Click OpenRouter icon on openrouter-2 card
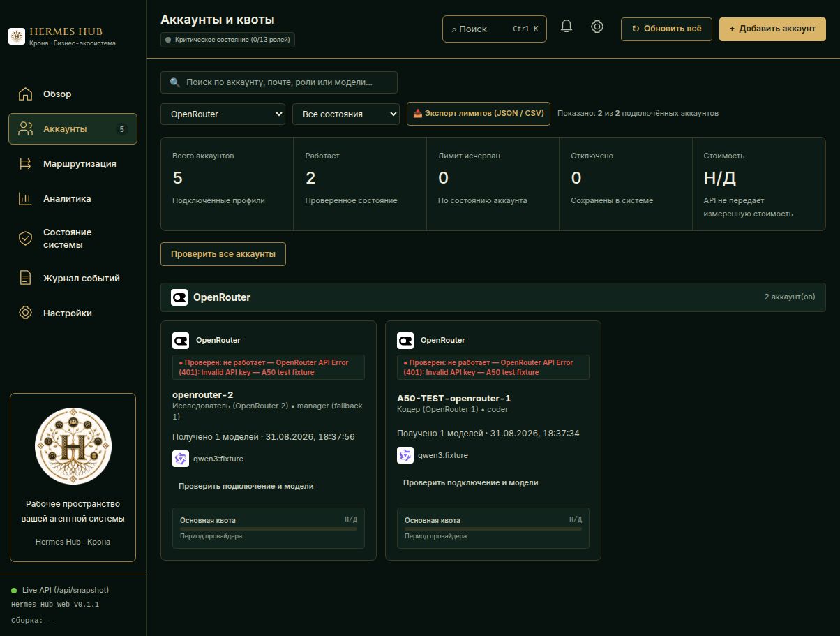This screenshot has width=840, height=636. pyautogui.click(x=181, y=341)
